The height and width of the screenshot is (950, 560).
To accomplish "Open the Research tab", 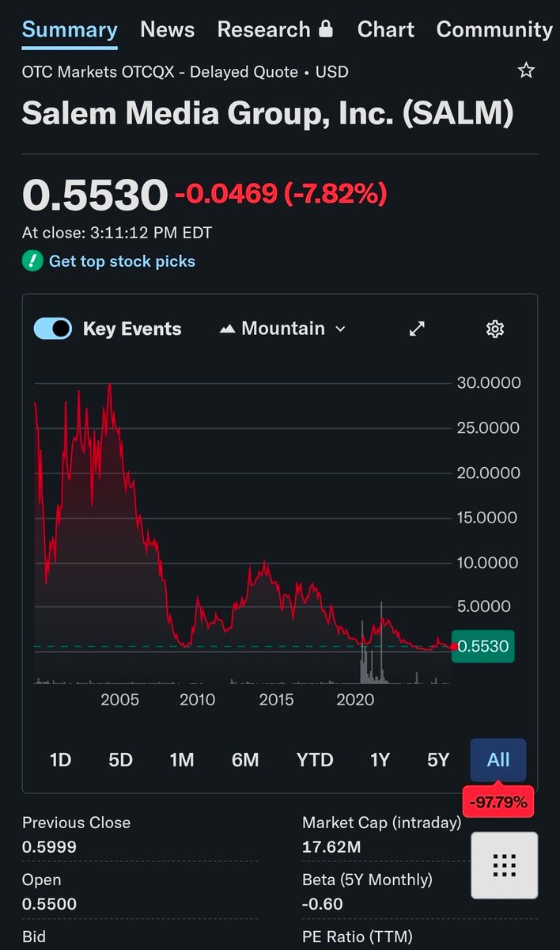I will [275, 29].
